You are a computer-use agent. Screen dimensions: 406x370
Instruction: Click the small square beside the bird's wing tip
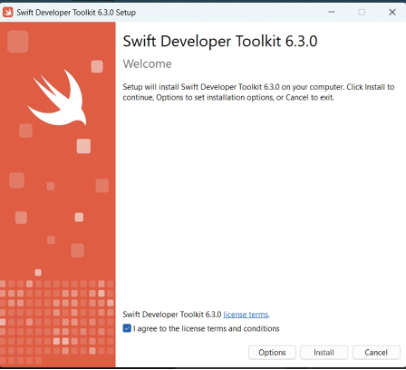[97, 66]
